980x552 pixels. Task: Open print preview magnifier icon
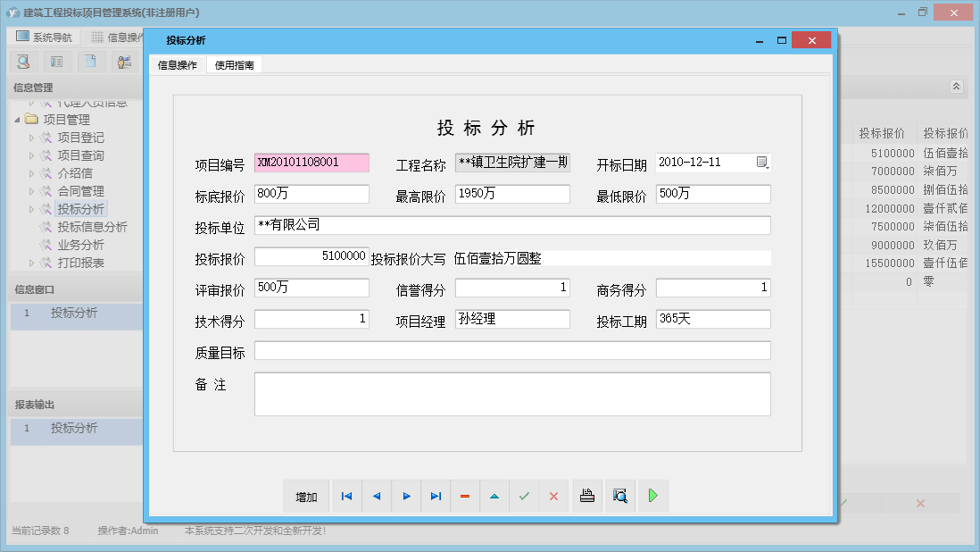(620, 497)
